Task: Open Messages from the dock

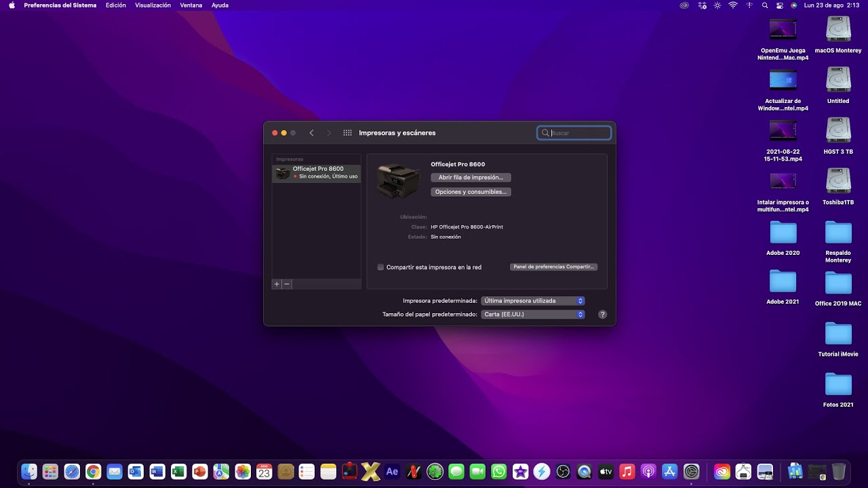Action: (x=456, y=472)
